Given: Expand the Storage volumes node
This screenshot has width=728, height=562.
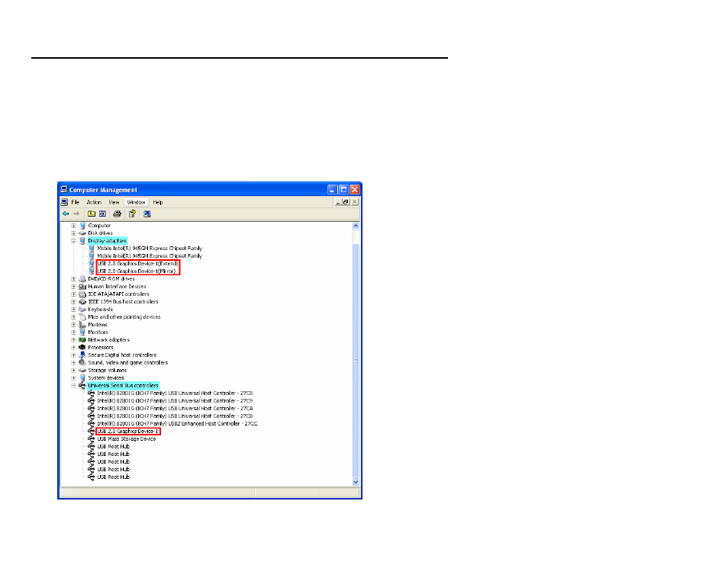Looking at the screenshot, I should (x=73, y=371).
